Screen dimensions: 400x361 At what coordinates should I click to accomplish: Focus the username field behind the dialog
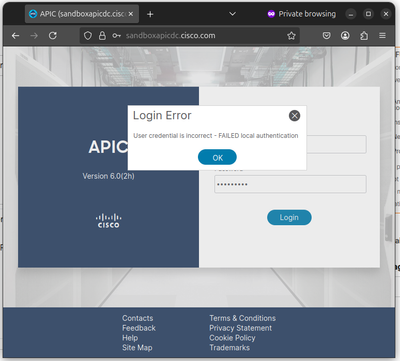[336, 144]
